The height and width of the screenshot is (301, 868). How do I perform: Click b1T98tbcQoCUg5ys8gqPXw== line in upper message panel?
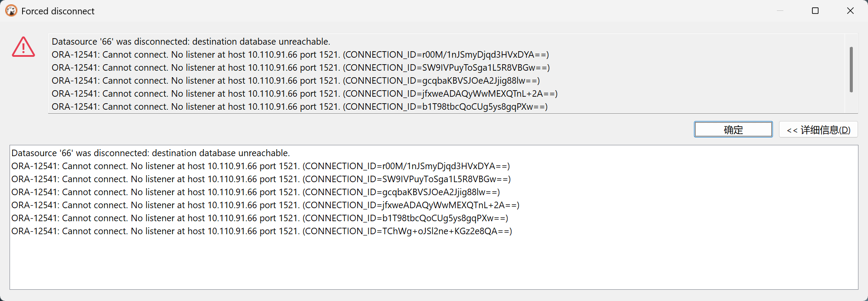[x=299, y=107]
